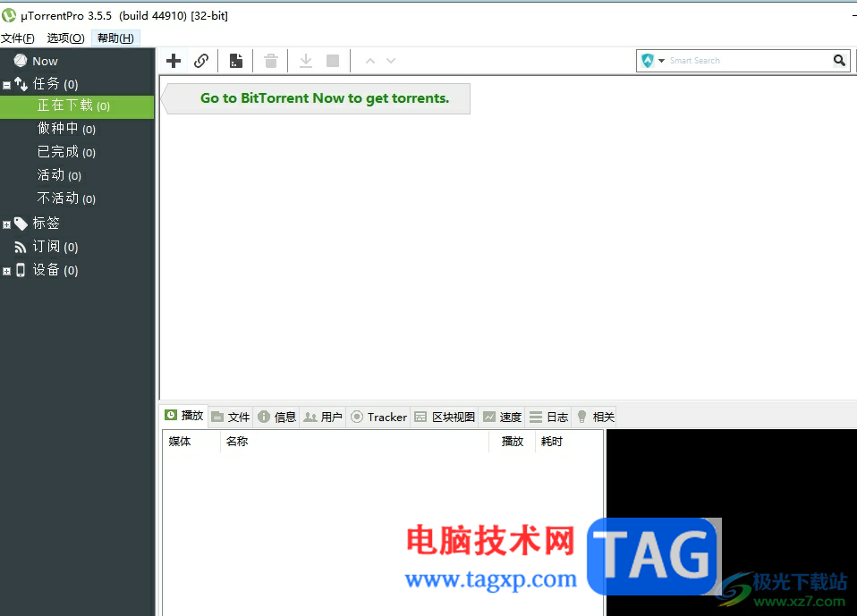
Task: Switch to the 区块视图 tab
Action: point(445,418)
